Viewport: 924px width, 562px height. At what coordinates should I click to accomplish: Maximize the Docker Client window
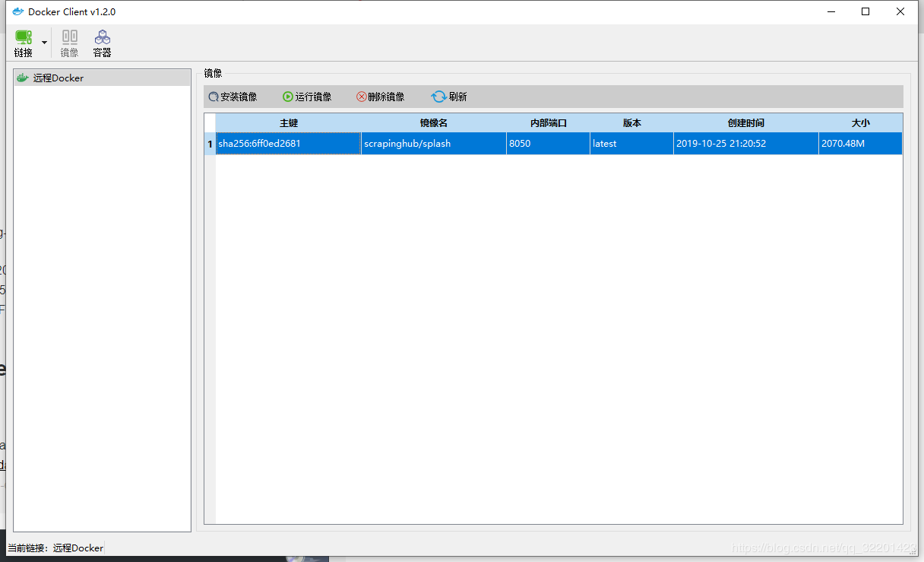(865, 11)
